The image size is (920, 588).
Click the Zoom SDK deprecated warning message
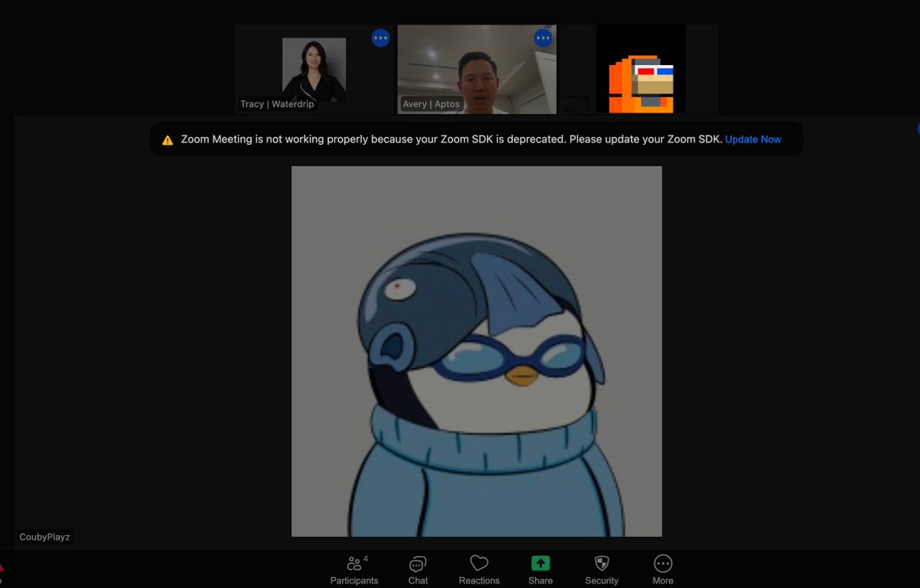point(452,140)
